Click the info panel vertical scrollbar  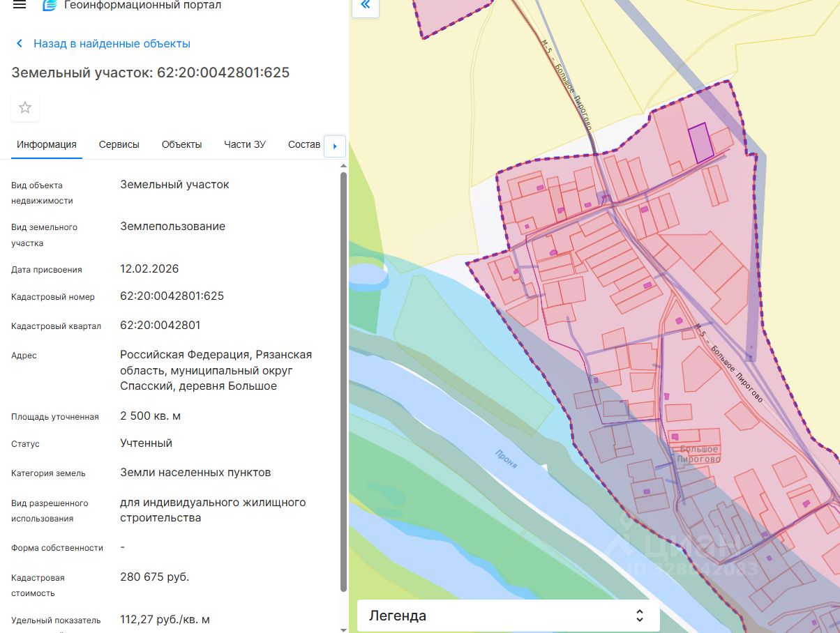[343, 381]
